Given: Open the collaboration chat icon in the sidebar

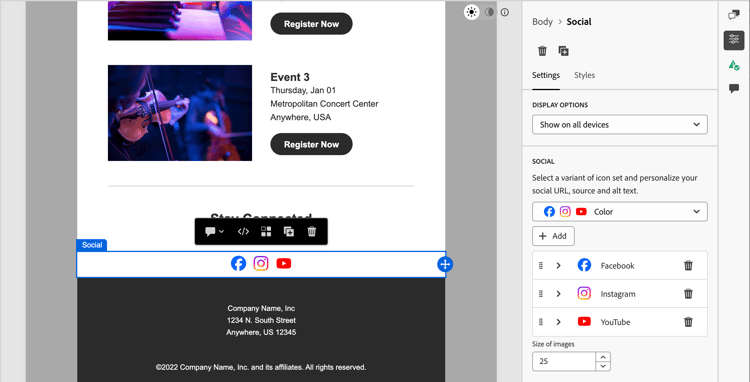Looking at the screenshot, I should tap(734, 15).
